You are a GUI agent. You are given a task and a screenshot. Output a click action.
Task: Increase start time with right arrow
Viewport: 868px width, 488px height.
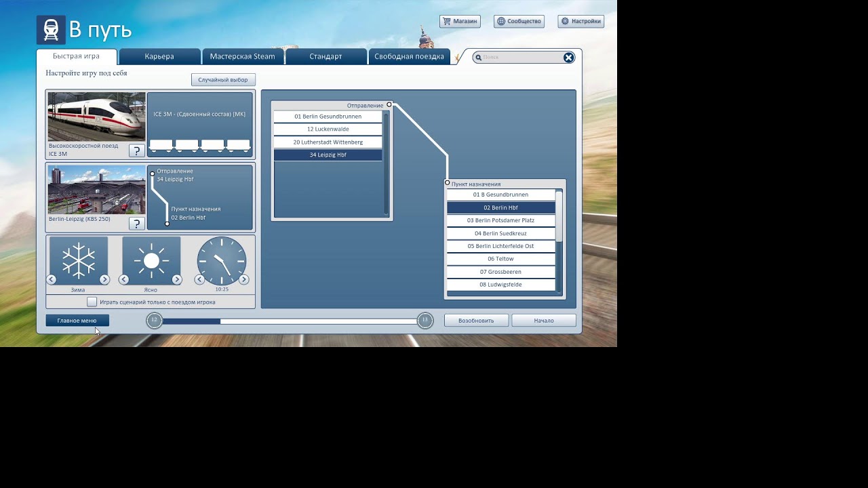(x=244, y=279)
